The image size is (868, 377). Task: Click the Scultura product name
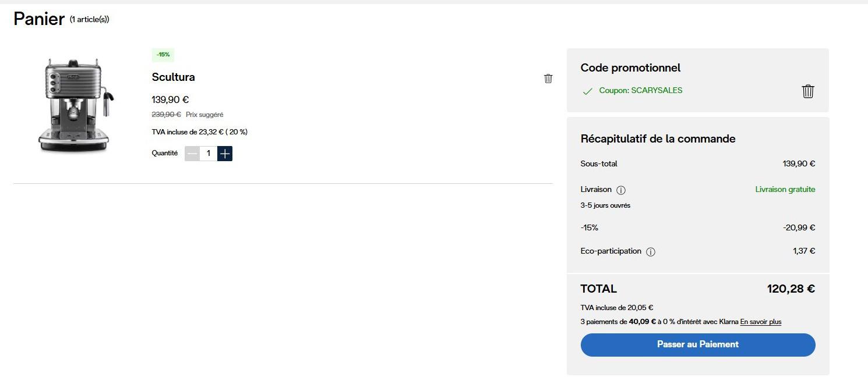pyautogui.click(x=173, y=77)
